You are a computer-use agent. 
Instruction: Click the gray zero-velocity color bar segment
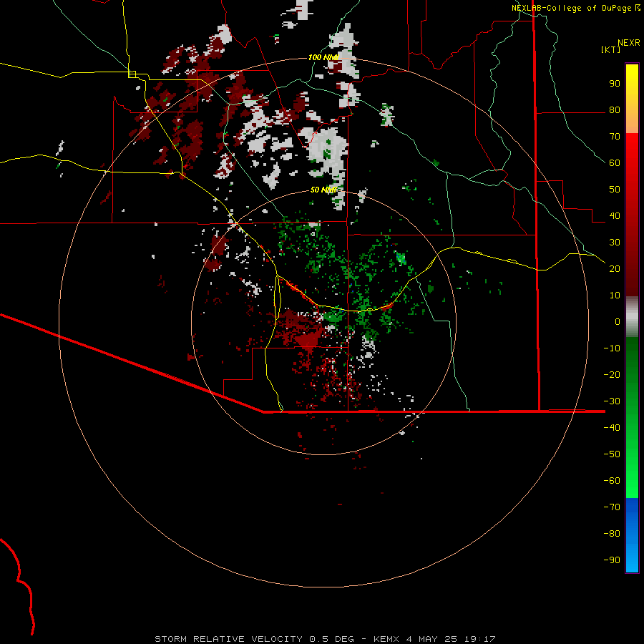click(632, 317)
